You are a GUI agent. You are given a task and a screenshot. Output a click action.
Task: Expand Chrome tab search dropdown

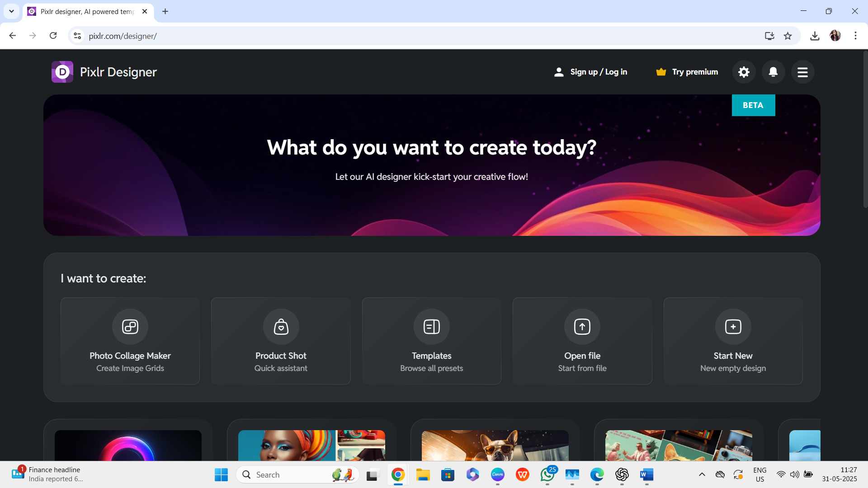click(11, 11)
